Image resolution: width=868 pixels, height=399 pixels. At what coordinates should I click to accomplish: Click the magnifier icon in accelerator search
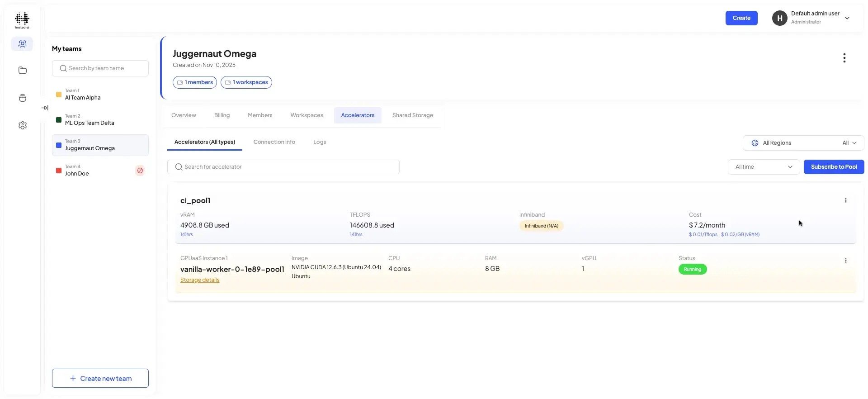179,167
